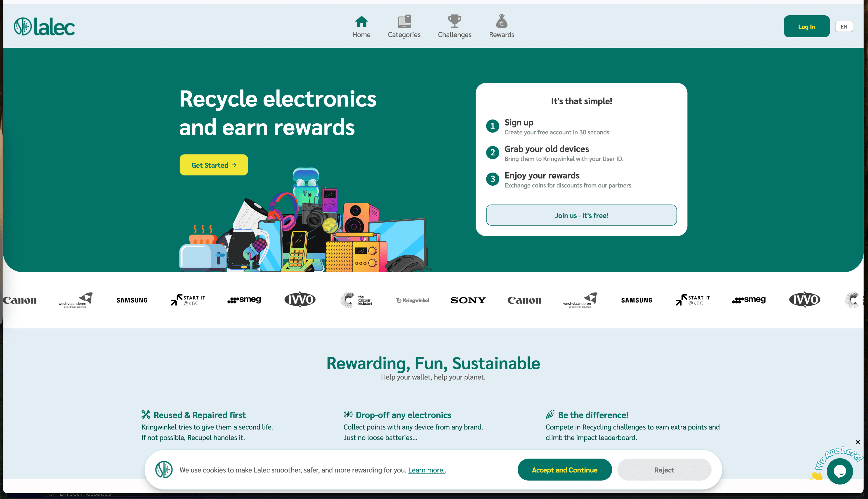Open the Categories devices icon
Screen dimensions: 868x499
tap(404, 21)
